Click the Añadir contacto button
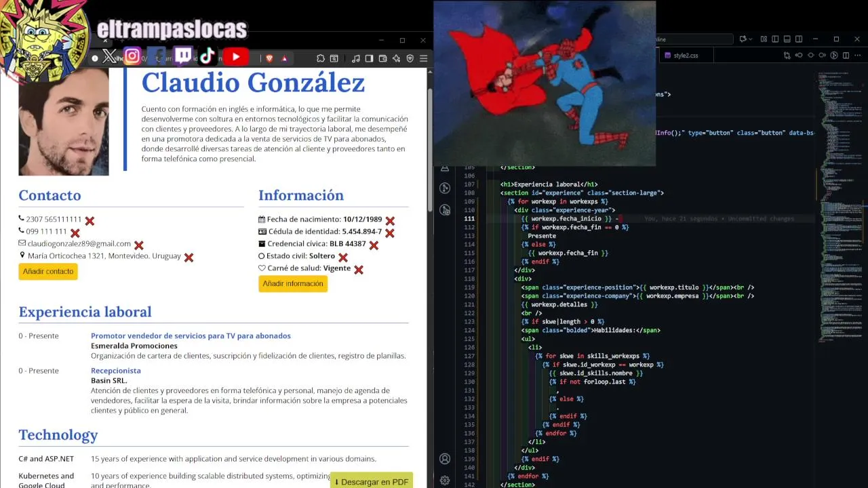 pos(48,272)
